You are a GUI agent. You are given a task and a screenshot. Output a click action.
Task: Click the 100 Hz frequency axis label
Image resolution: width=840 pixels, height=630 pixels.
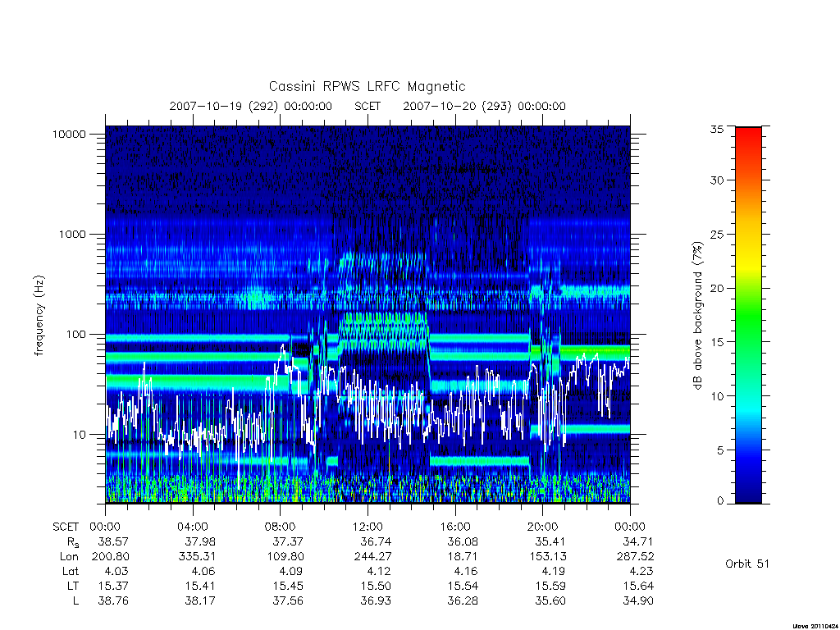(x=75, y=335)
